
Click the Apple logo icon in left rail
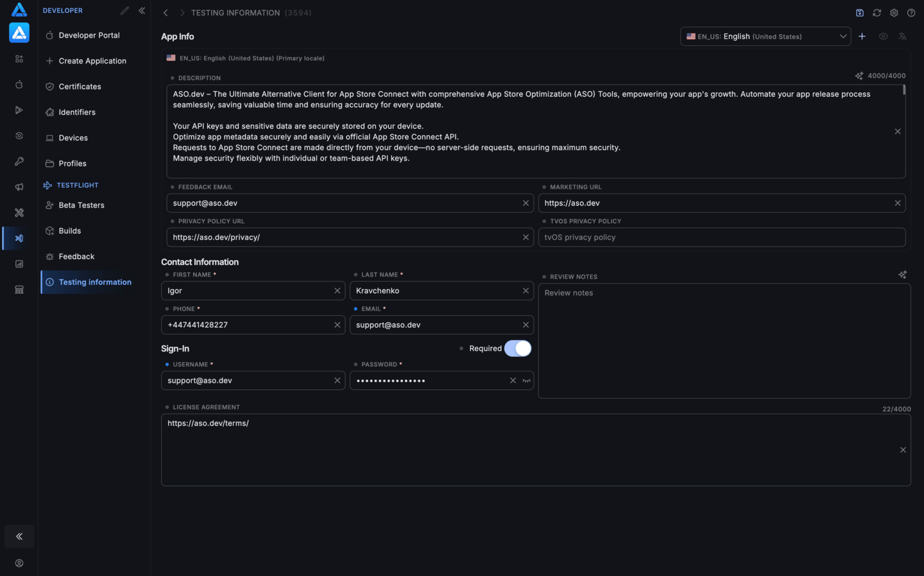pos(19,85)
